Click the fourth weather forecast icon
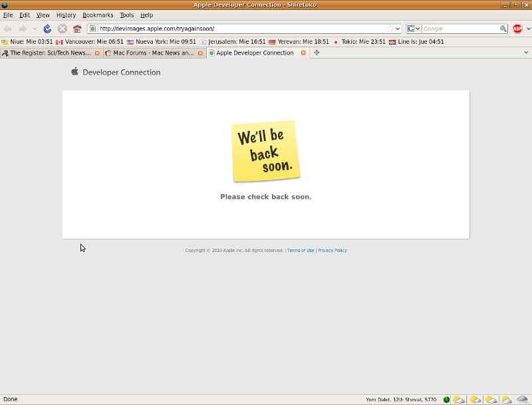The height and width of the screenshot is (405, 532). pyautogui.click(x=507, y=400)
